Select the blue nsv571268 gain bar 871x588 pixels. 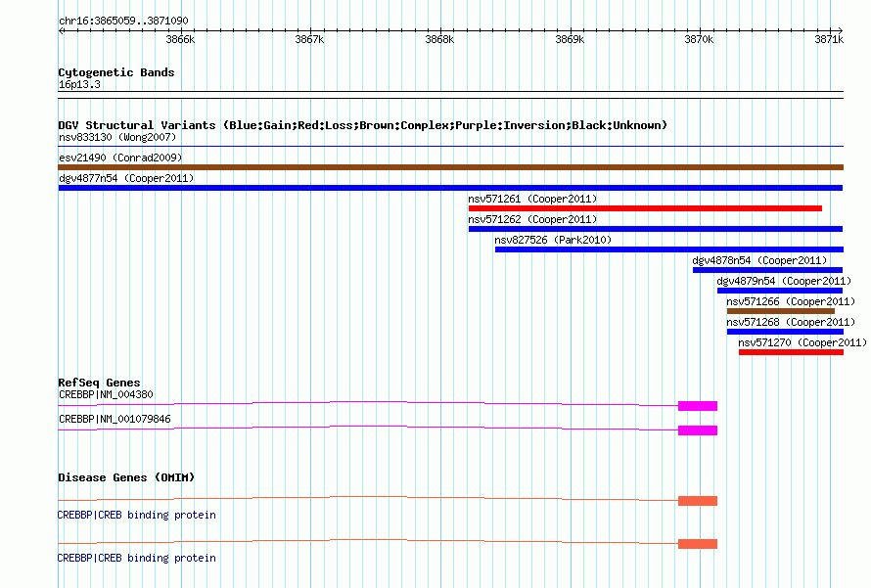785,332
